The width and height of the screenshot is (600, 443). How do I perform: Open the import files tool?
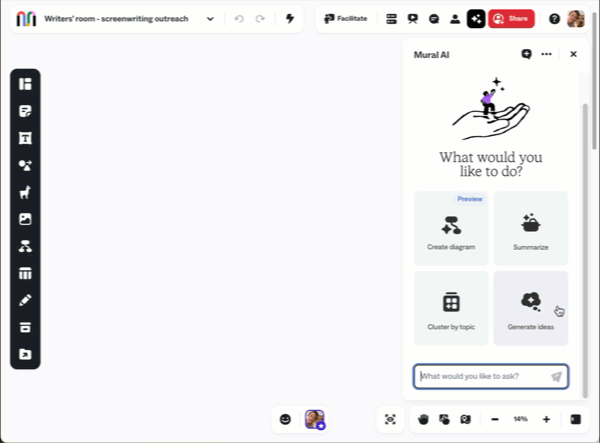[25, 354]
